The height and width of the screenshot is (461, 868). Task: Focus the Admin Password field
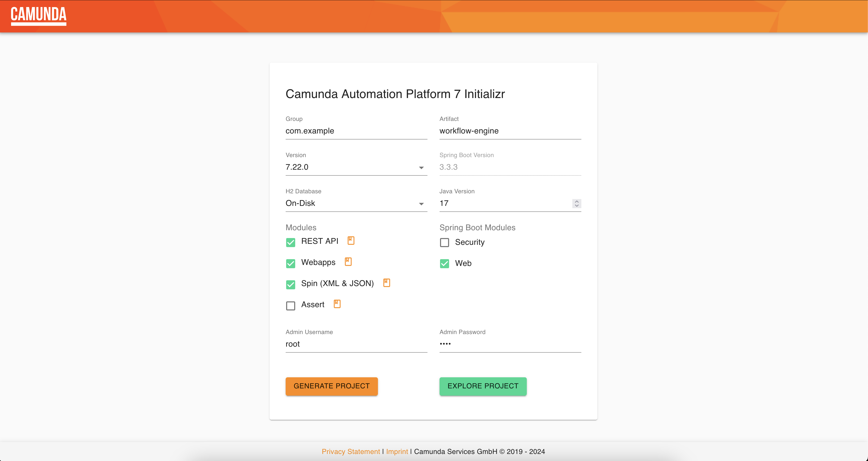[510, 344]
